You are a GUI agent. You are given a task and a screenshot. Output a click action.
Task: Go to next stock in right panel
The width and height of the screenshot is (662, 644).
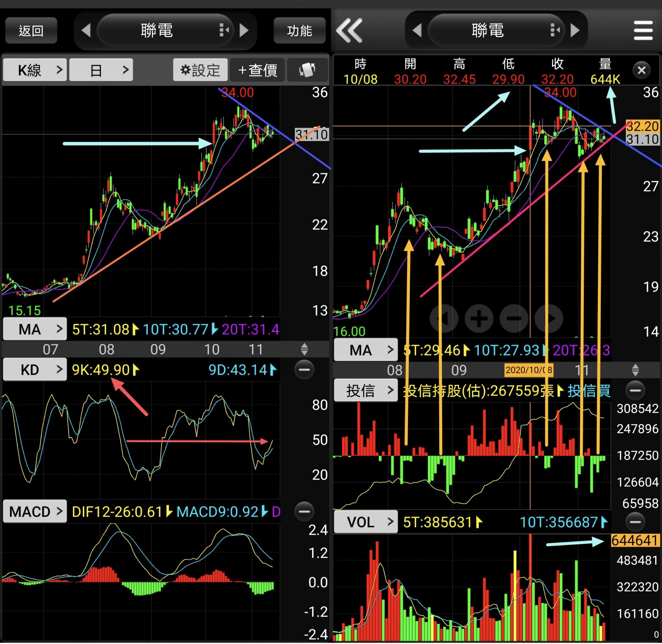575,30
